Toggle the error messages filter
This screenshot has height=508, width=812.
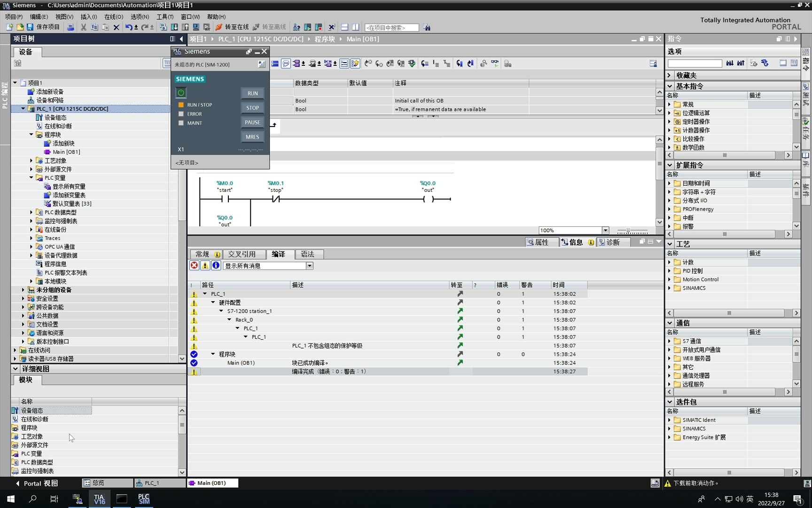click(x=194, y=265)
